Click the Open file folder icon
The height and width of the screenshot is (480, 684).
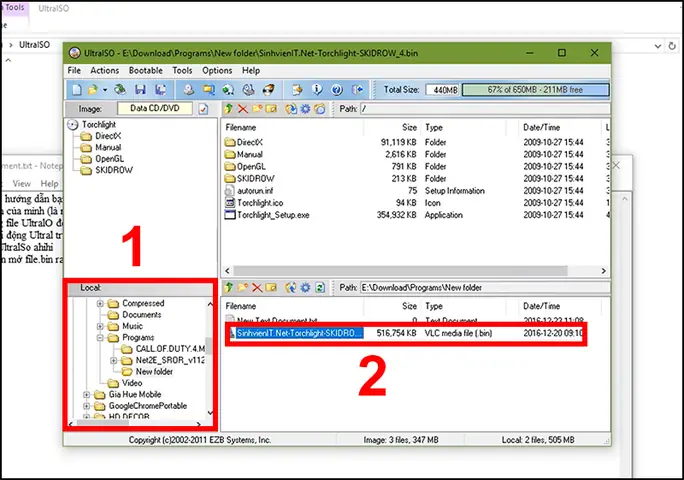[x=92, y=90]
